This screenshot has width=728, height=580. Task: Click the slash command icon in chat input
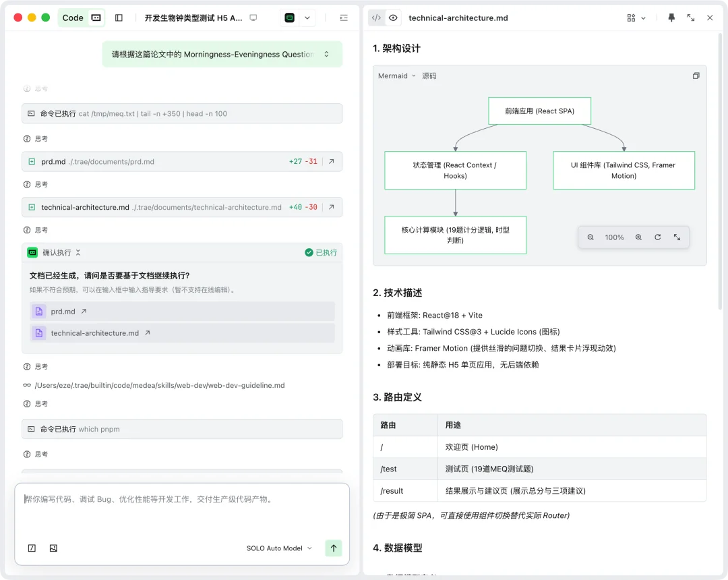click(32, 548)
